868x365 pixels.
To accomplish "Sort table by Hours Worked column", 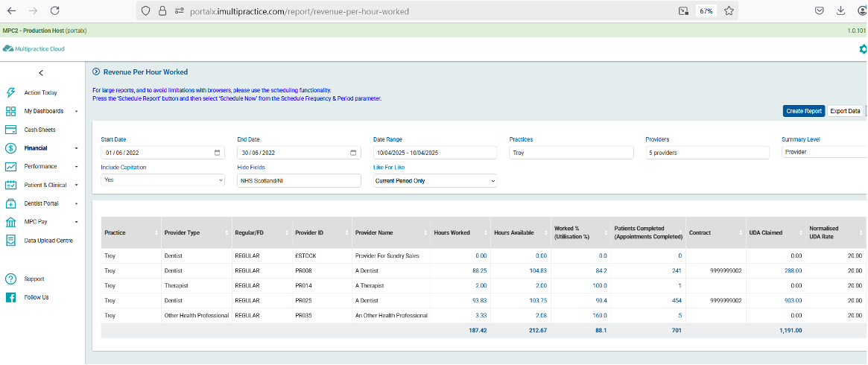I will pos(460,233).
